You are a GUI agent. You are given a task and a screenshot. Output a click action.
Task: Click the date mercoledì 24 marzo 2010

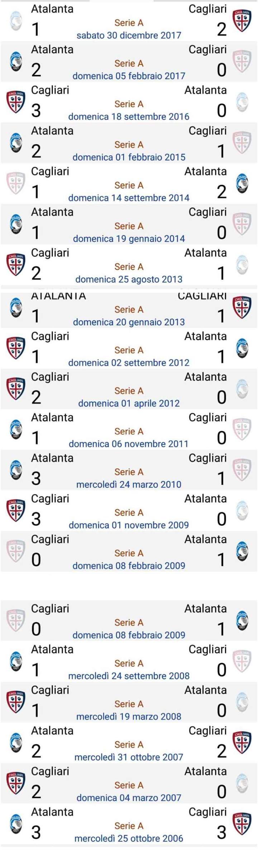coord(129,485)
